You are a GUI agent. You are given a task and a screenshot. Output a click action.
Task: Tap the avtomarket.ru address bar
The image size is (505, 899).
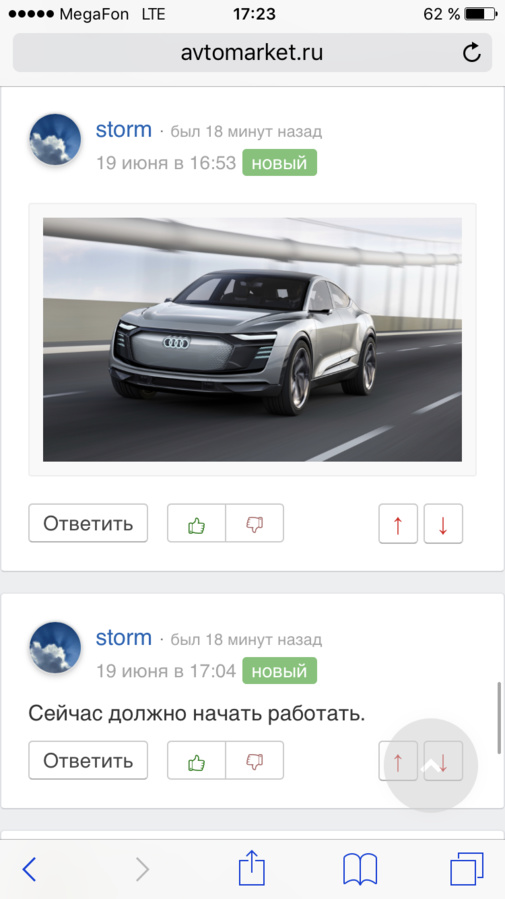(252, 53)
